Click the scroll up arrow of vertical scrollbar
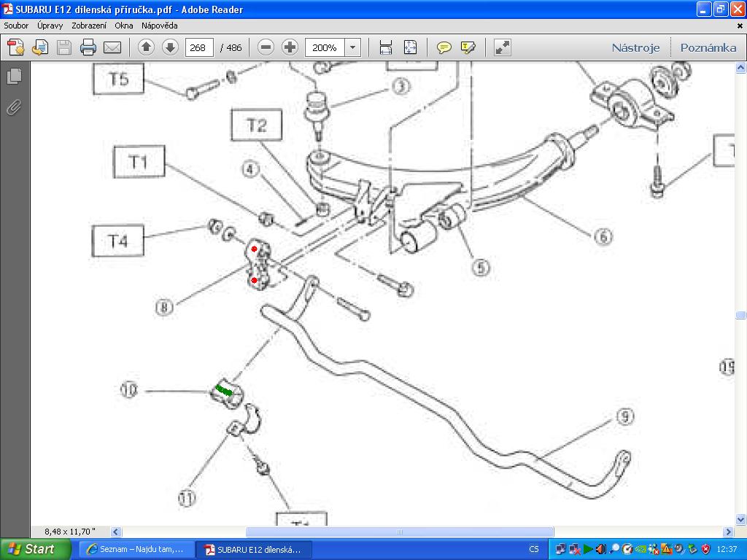This screenshot has height=560, width=747. (740, 68)
